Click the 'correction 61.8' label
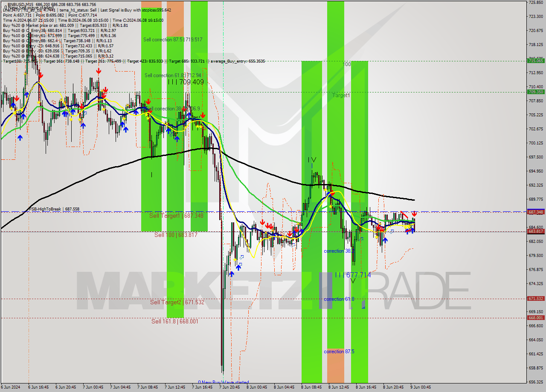The image size is (546, 392). 339,299
